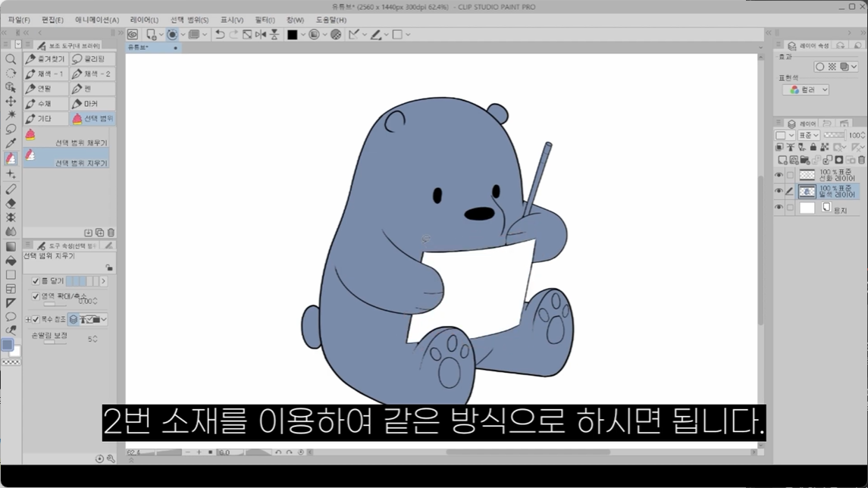Click the transparent color checker swatch

point(11,362)
